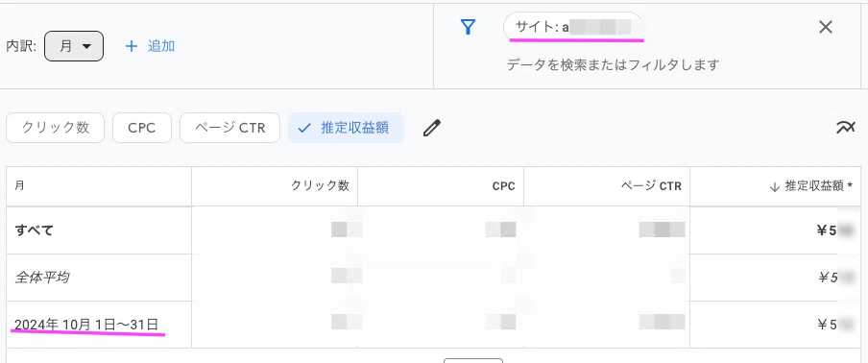Toggle the クリック数 metric chip
868x363 pixels.
click(56, 128)
